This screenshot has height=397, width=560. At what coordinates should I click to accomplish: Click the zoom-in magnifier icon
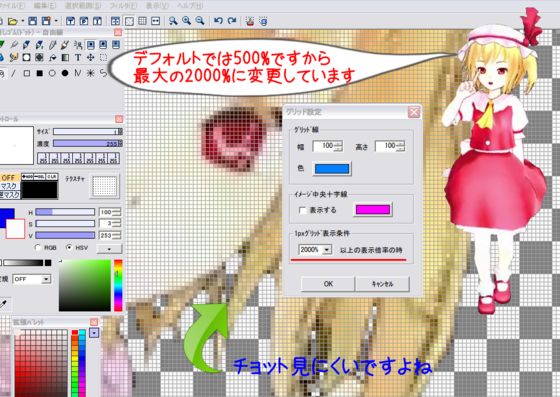pos(186,21)
